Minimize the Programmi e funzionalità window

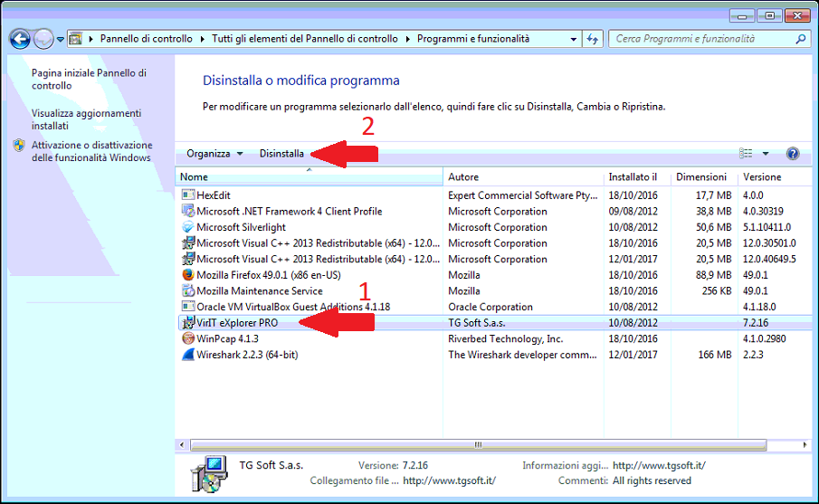(x=742, y=15)
